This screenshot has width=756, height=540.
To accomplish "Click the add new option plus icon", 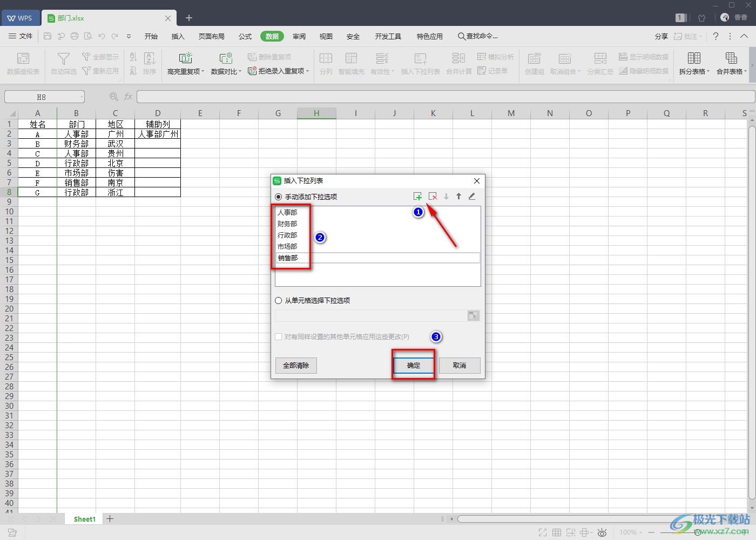I will (x=417, y=197).
